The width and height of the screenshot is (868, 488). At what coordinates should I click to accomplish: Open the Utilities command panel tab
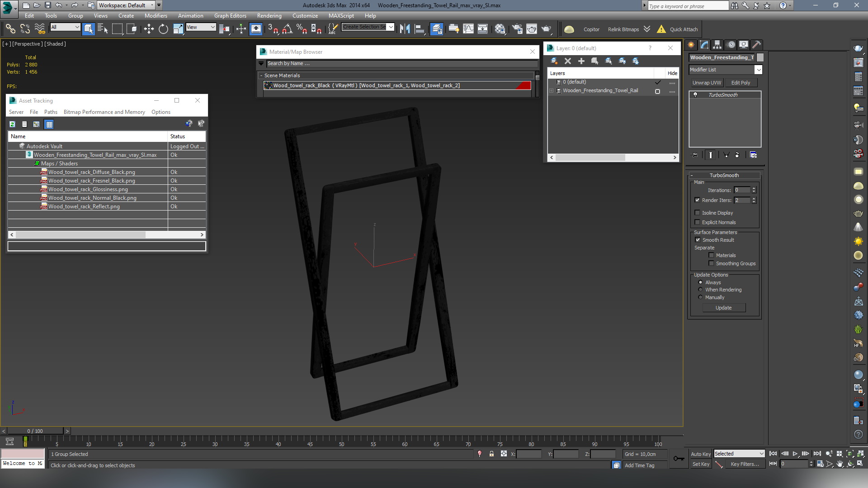(757, 45)
